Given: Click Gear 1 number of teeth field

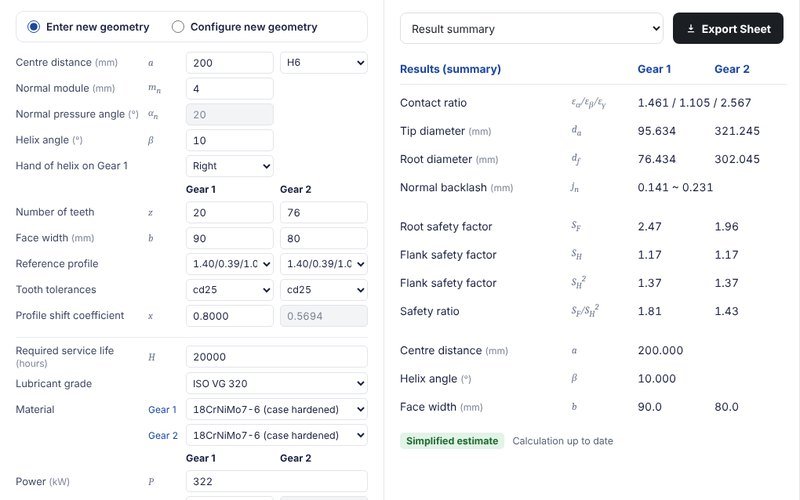Looking at the screenshot, I should [230, 212].
